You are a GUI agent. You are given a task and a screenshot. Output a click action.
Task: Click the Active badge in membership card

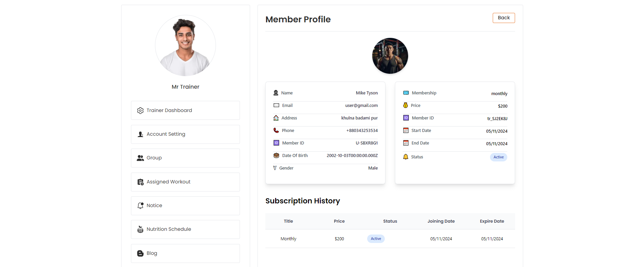pos(498,157)
